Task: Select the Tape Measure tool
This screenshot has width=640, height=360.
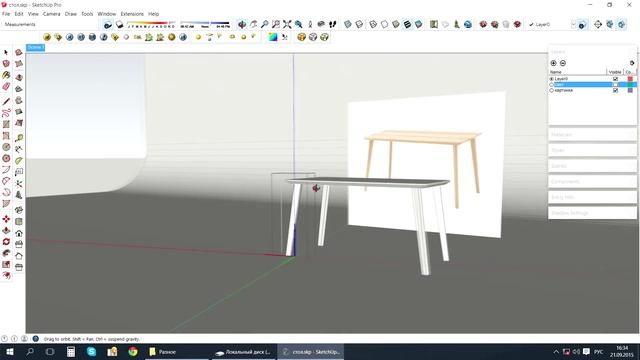Action: [x=19, y=138]
